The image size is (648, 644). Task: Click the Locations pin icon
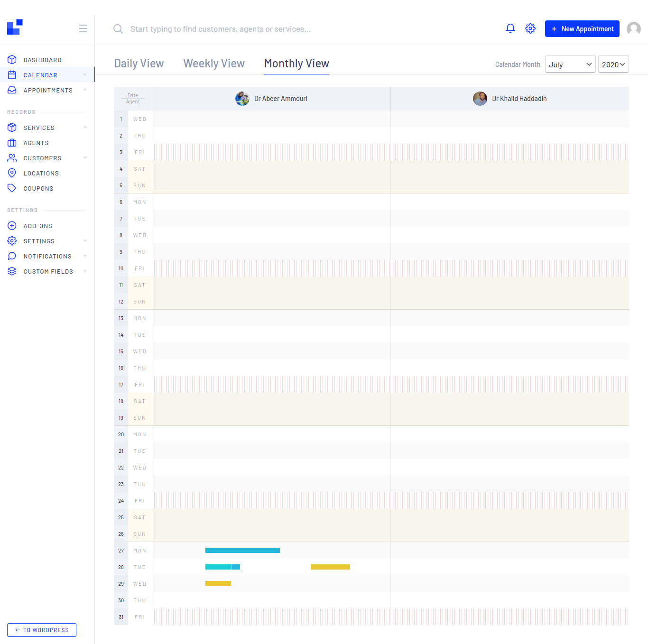pos(12,173)
